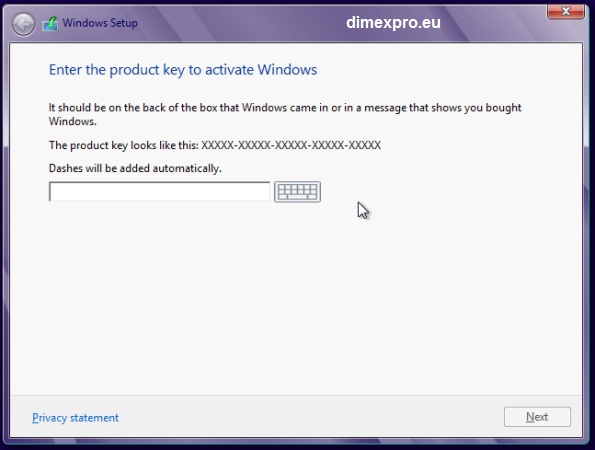Screen dimensions: 595x450
Task: Focus the product key input field
Action: (159, 192)
